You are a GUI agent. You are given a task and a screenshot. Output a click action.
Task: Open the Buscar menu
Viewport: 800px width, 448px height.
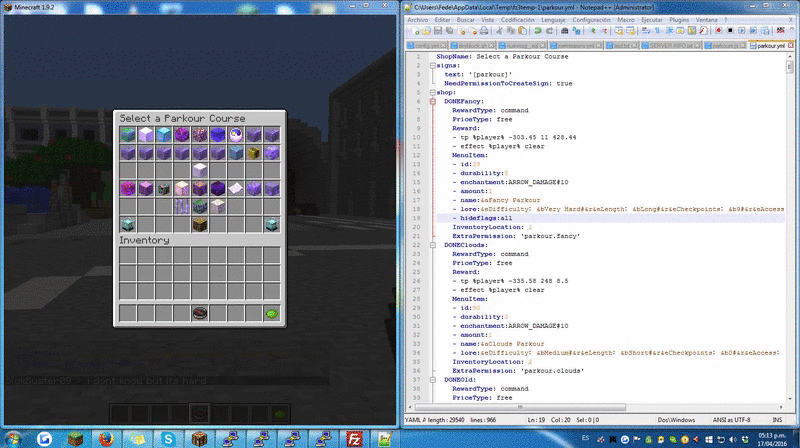point(465,20)
